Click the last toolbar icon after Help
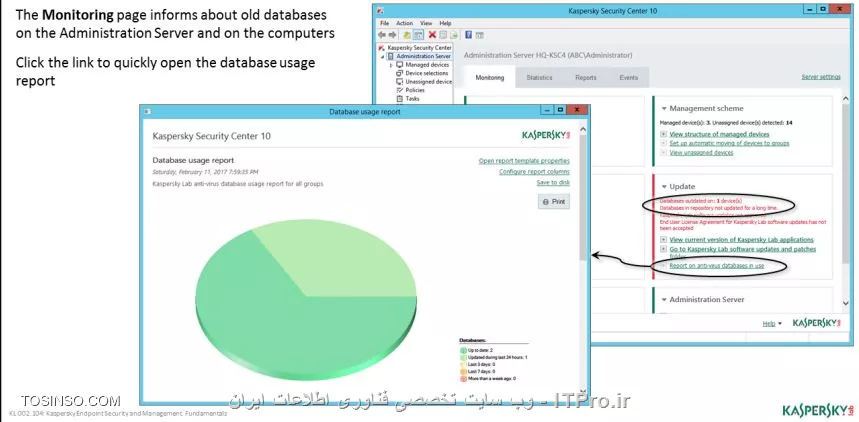Screen dimensions: 859x422 pyautogui.click(x=479, y=35)
